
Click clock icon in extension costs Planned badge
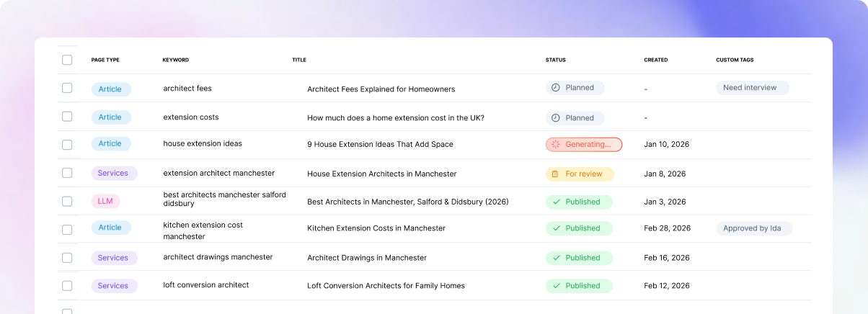pos(555,118)
